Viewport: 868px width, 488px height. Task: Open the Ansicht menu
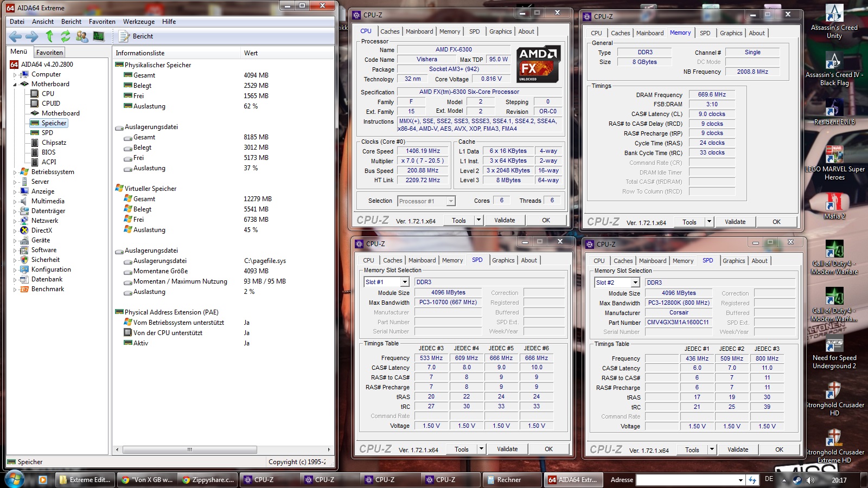(x=43, y=22)
